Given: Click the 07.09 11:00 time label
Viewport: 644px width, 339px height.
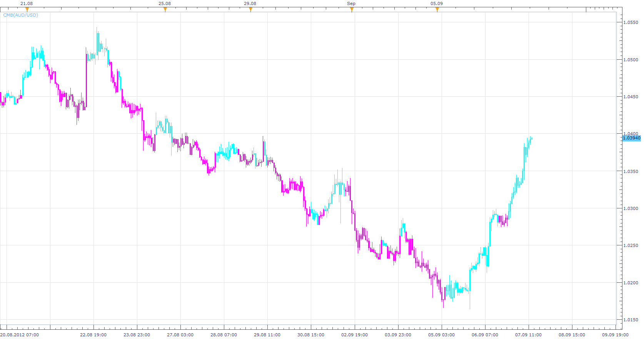Looking at the screenshot, I should click(x=528, y=335).
